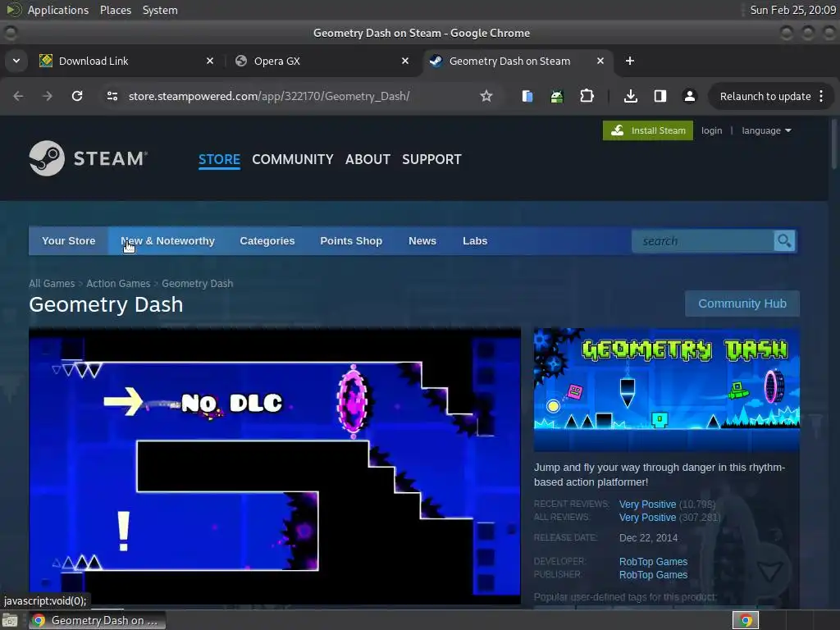Image resolution: width=840 pixels, height=630 pixels.
Task: Switch to the Download Link tab
Action: click(127, 61)
